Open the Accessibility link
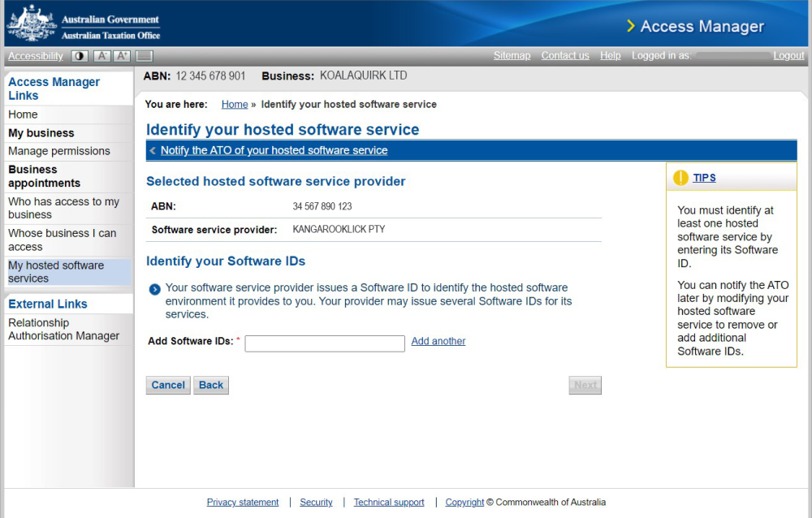The height and width of the screenshot is (518, 812). pyautogui.click(x=35, y=56)
